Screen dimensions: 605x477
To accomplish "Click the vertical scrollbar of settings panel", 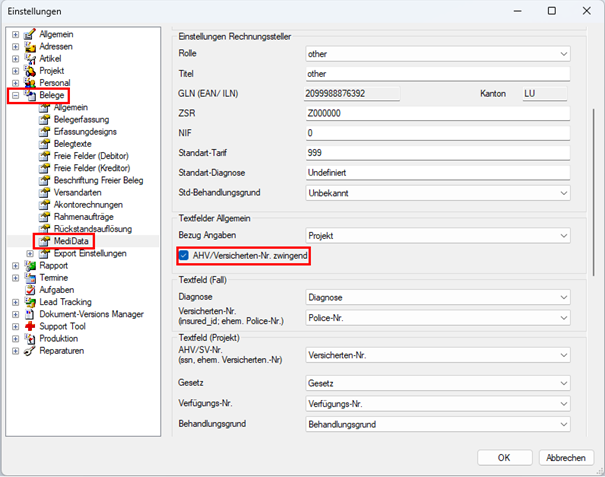I will pyautogui.click(x=593, y=192).
